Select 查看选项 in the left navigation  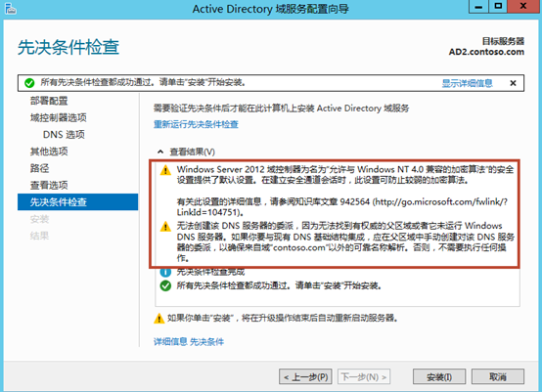pos(49,185)
